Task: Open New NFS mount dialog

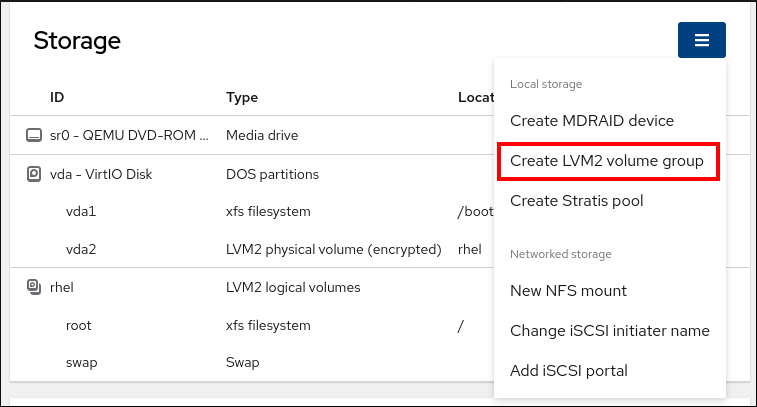Action: click(568, 291)
